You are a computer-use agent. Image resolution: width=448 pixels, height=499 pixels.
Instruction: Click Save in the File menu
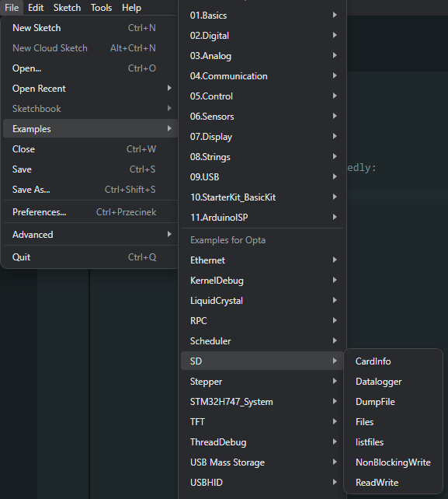point(90,169)
